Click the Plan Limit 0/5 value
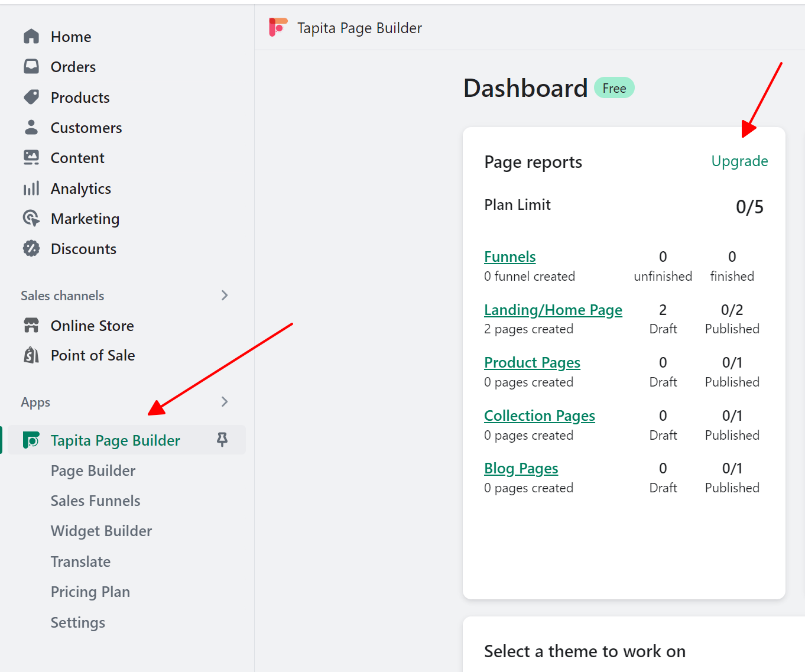 coord(749,207)
